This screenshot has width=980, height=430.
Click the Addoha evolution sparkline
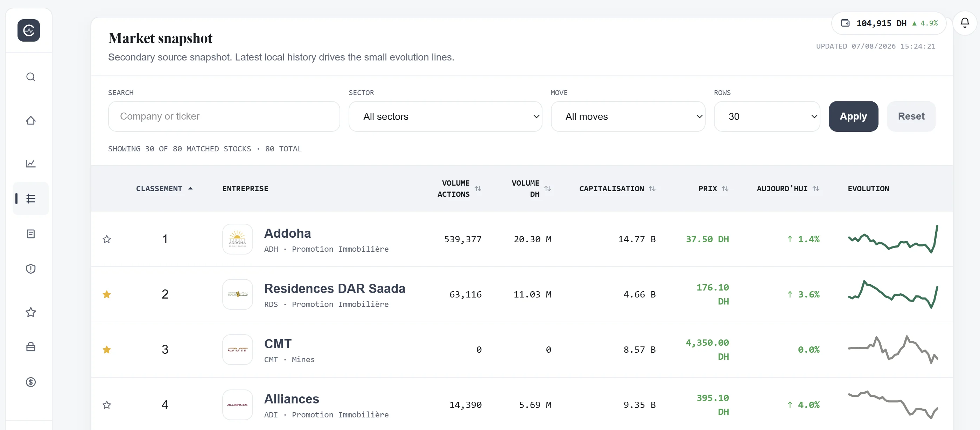893,239
